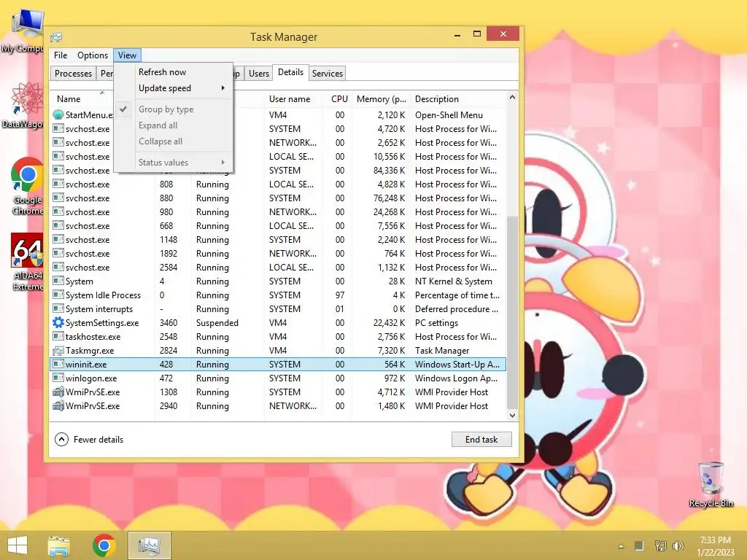Sort by the Description column header

(x=458, y=99)
